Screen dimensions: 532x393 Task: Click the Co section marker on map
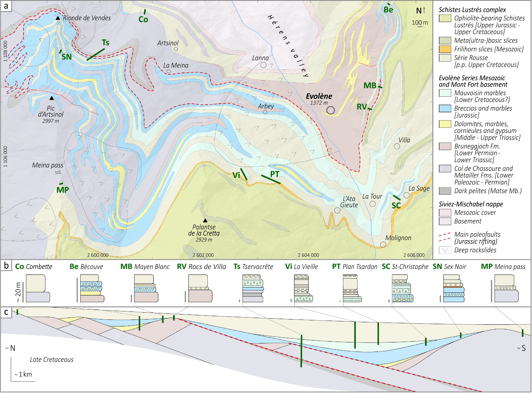pos(145,12)
